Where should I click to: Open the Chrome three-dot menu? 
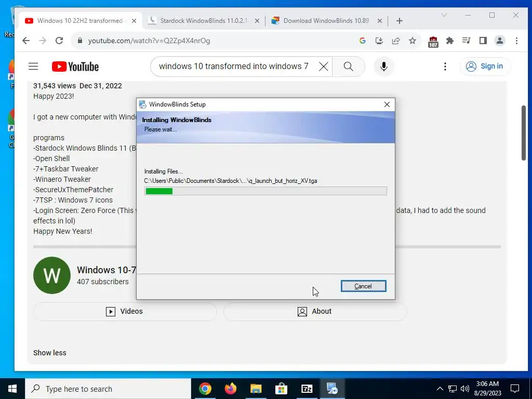[x=516, y=41]
